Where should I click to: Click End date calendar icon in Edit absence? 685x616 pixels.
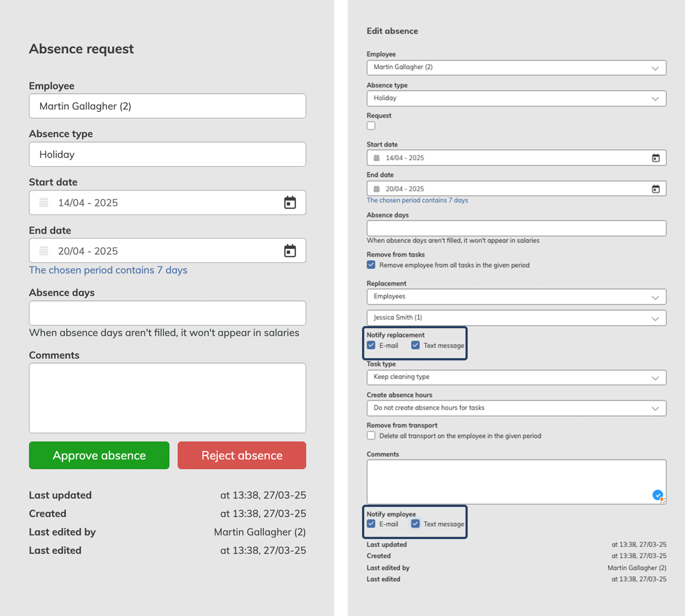pyautogui.click(x=655, y=189)
